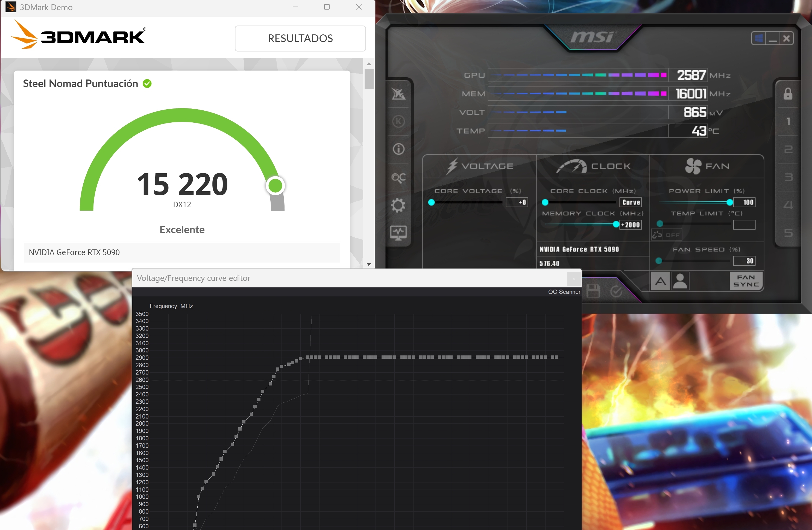Toggle the power/temp link OFF button
The height and width of the screenshot is (530, 812).
point(667,235)
